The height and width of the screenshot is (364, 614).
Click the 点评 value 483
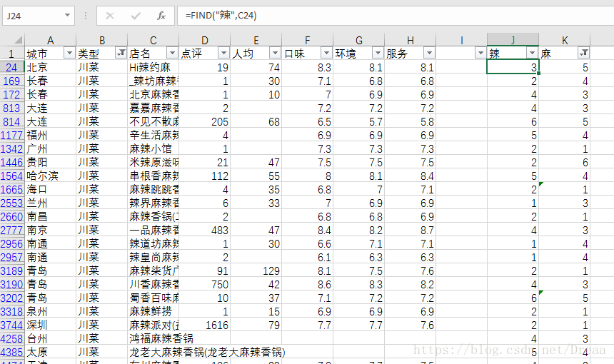tap(204, 230)
